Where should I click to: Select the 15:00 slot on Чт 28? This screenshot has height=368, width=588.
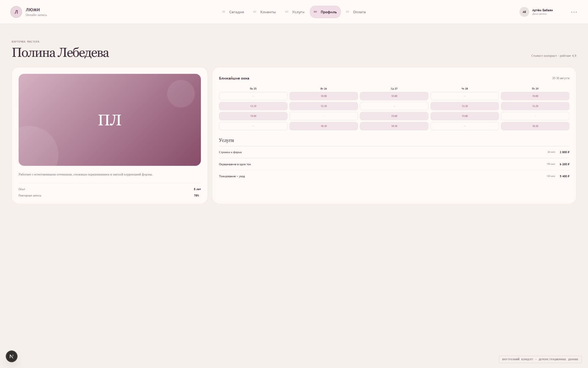[x=465, y=116]
